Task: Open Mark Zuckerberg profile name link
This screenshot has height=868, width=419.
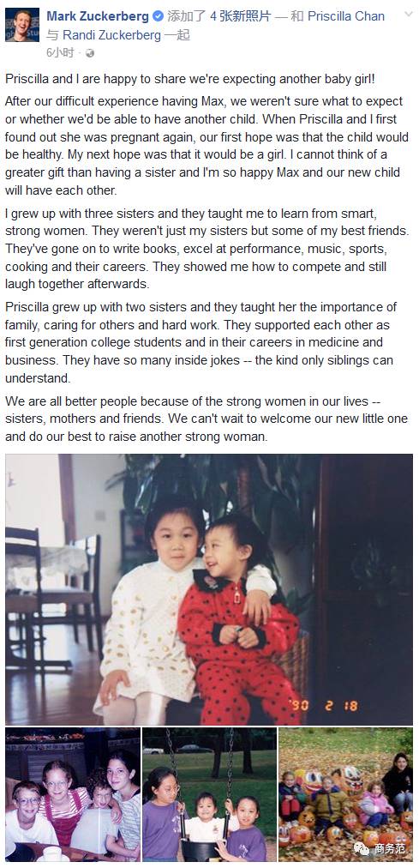Action: 98,16
